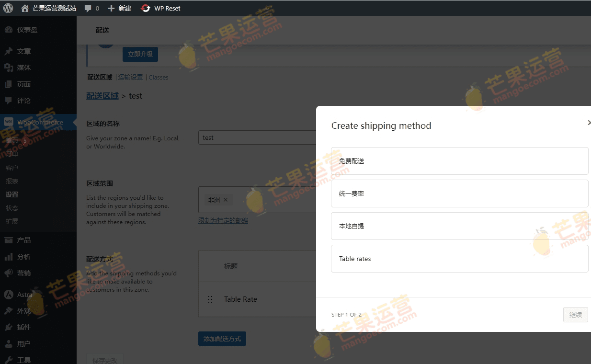This screenshot has width=591, height=364.
Task: Click the 评论 comment icon in sidebar
Action: point(9,101)
